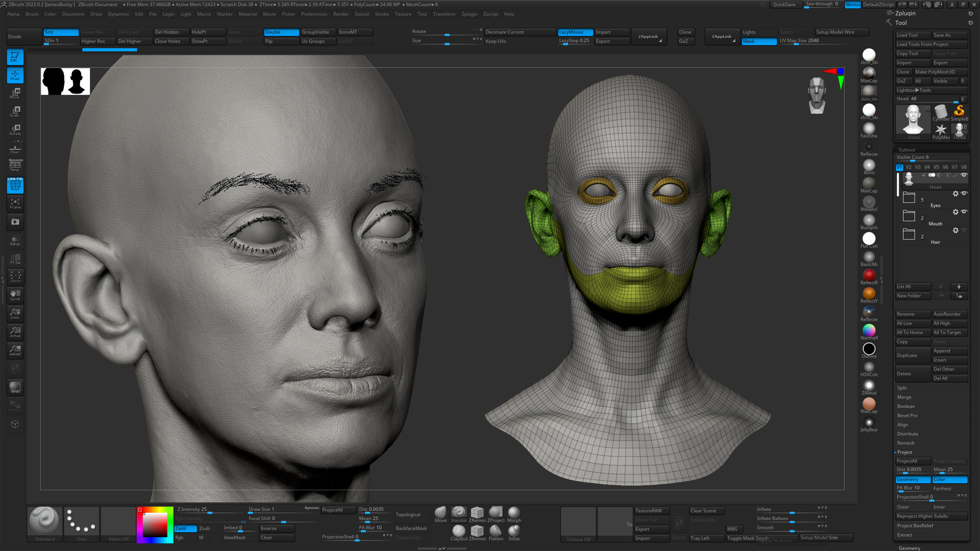
Task: Toggle LazyMouse on
Action: (x=575, y=32)
